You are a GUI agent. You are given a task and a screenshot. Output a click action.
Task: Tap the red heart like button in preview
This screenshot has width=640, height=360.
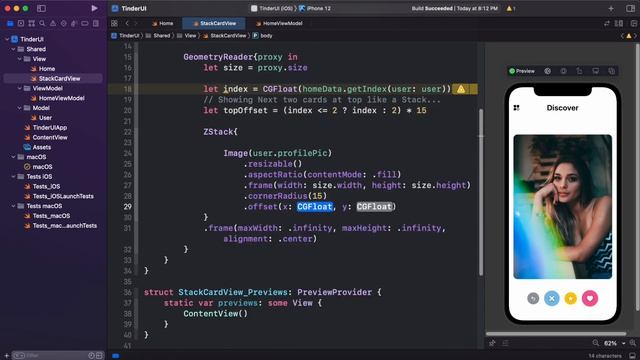(x=590, y=298)
